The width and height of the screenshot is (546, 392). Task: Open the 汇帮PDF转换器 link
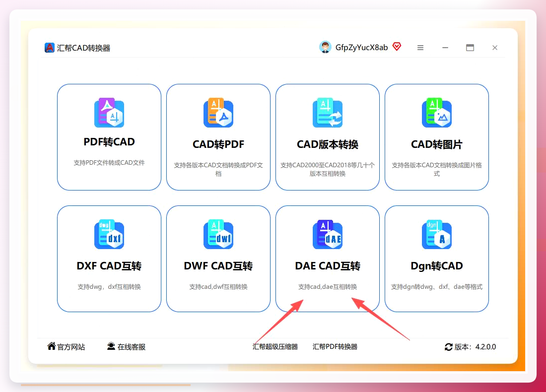[x=335, y=347]
